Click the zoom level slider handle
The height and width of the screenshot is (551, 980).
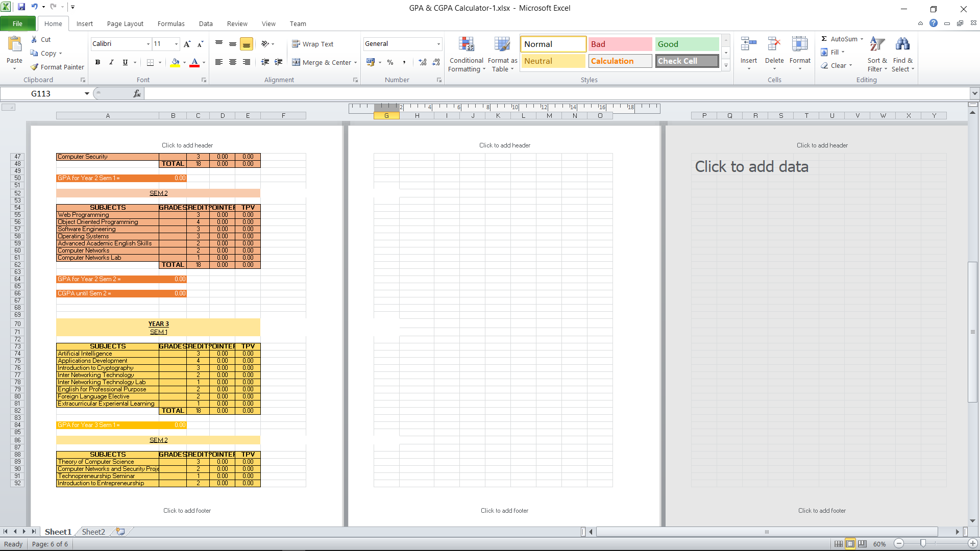923,544
